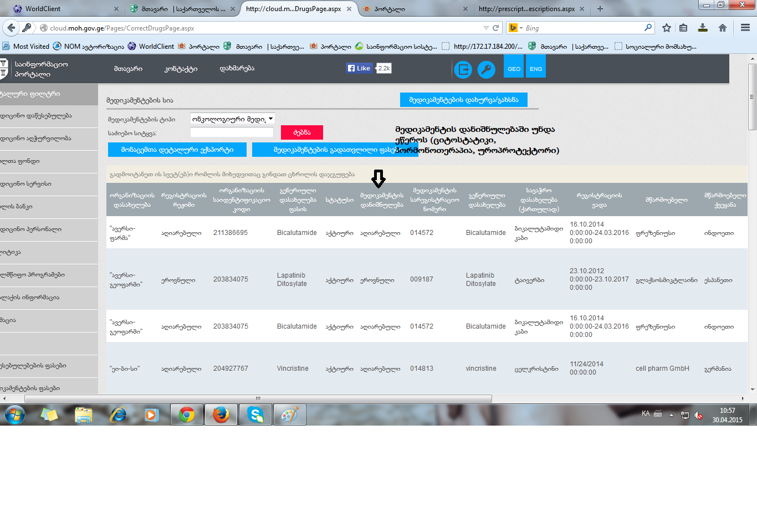Open the Firefox downloads arrow icon
Image resolution: width=757 pixels, height=532 pixels.
point(703,28)
